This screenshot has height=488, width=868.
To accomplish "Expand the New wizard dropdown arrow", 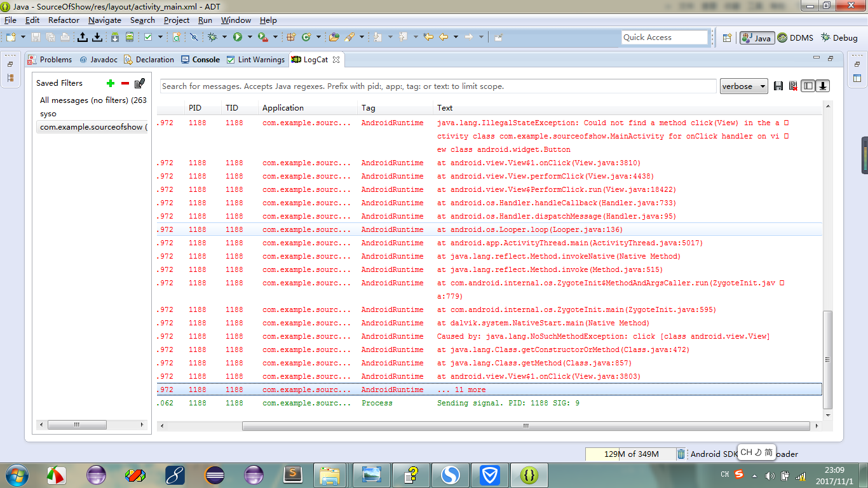I will 23,37.
